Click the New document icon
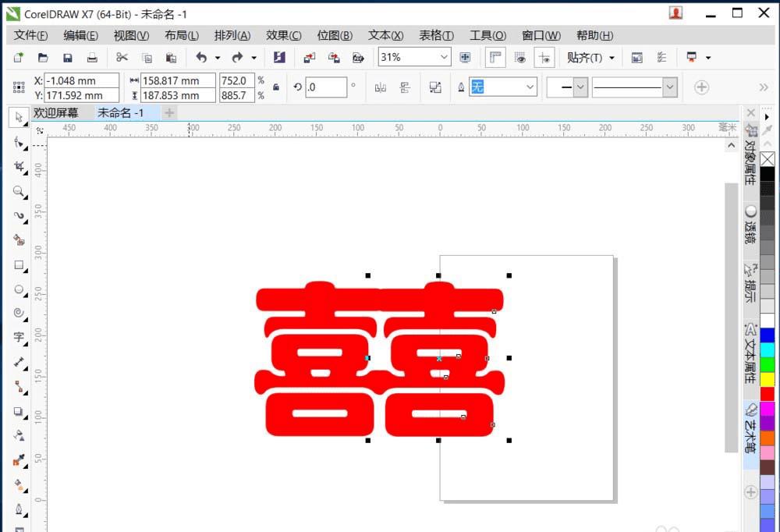780x532 pixels. click(19, 58)
